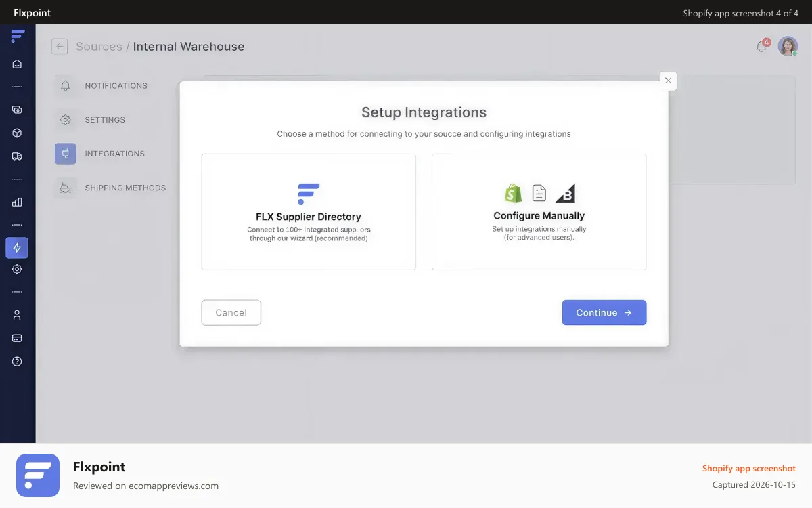
Task: Click the document file icon in Configure Manually
Action: tap(539, 193)
